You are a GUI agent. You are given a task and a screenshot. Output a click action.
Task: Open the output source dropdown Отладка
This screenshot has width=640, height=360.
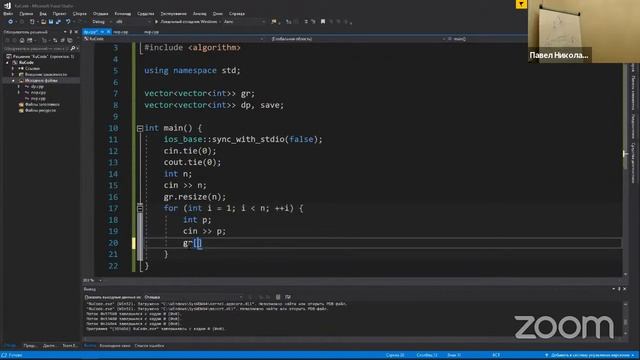(193, 297)
